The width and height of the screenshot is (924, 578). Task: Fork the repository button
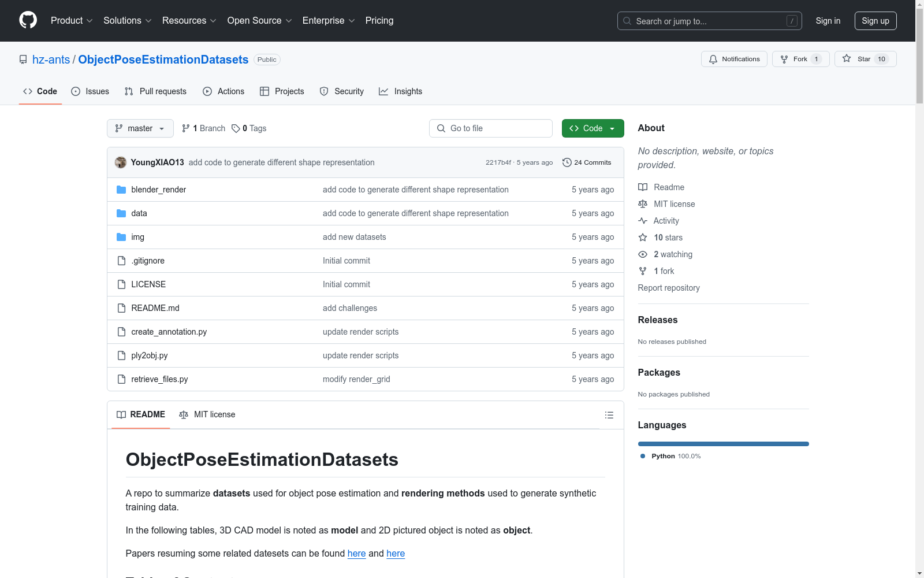pos(800,59)
